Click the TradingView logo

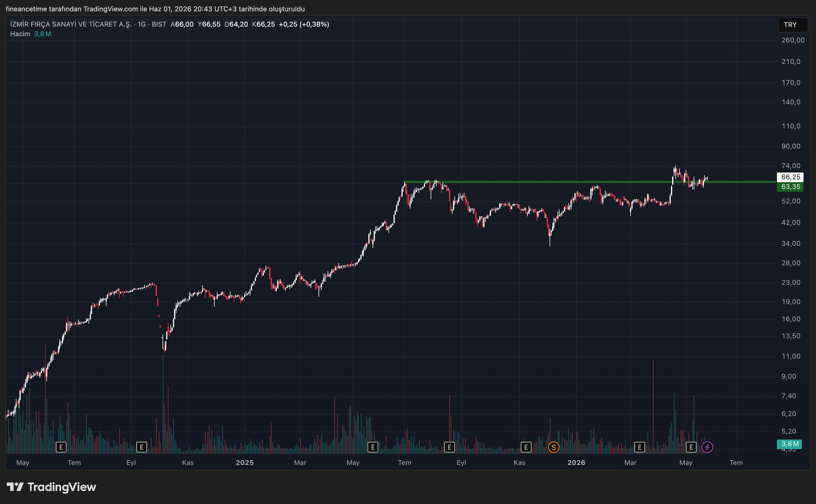tap(51, 487)
